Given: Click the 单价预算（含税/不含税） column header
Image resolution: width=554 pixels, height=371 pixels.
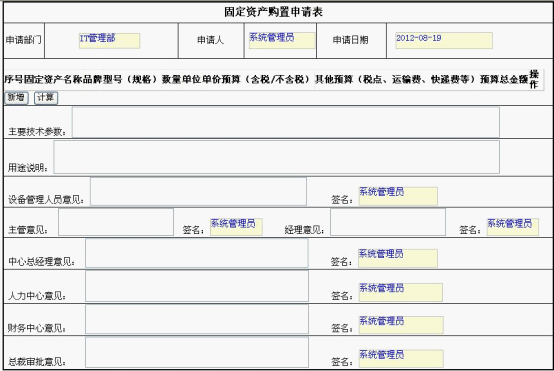Looking at the screenshot, I should point(257,79).
